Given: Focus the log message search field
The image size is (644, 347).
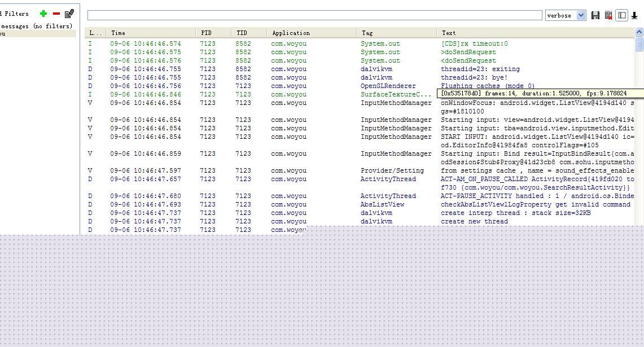Looking at the screenshot, I should [x=314, y=15].
